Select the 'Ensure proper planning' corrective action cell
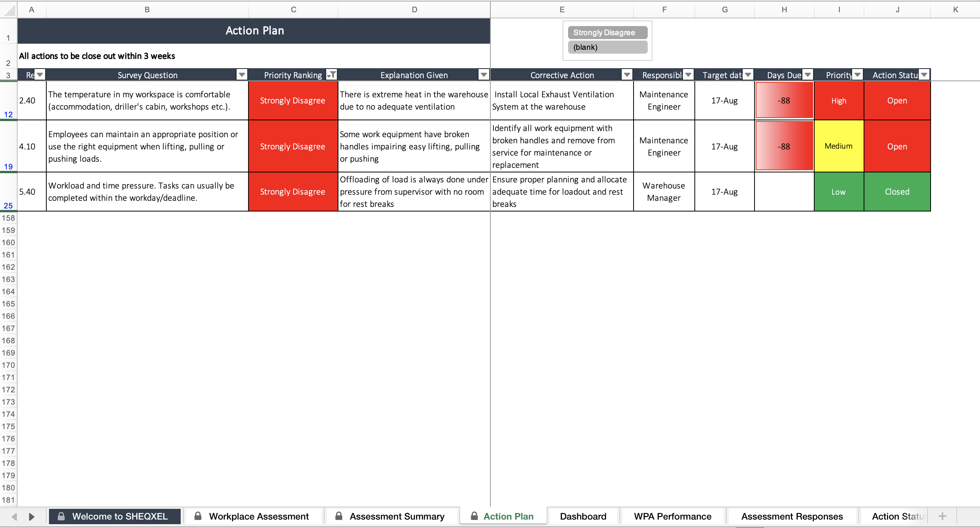The image size is (980, 528). point(562,192)
